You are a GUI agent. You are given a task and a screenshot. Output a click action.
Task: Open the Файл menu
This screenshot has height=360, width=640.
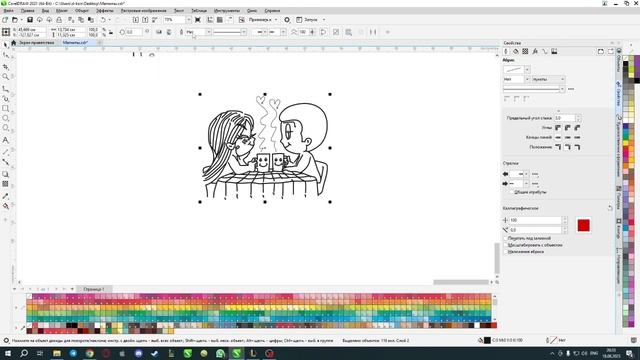tap(8, 11)
